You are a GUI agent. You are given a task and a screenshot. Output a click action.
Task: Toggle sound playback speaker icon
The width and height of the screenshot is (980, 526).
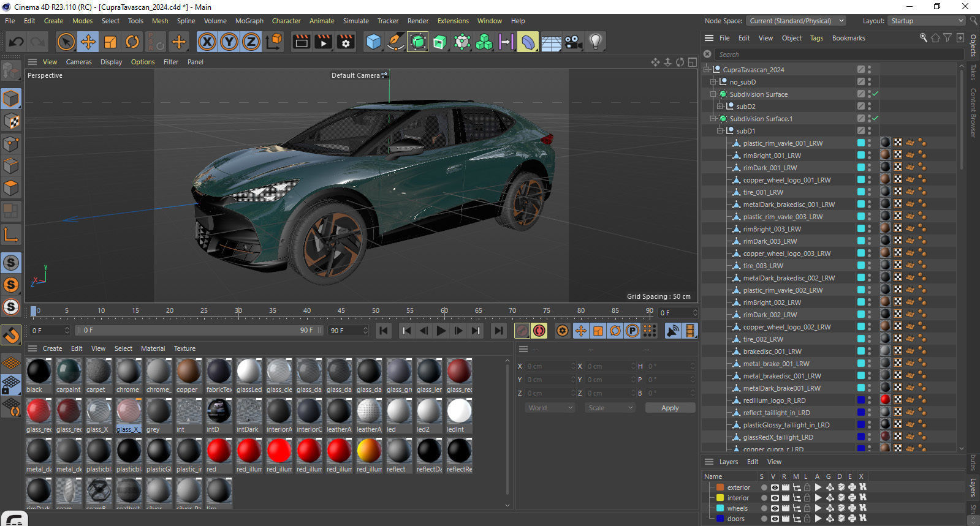click(673, 331)
